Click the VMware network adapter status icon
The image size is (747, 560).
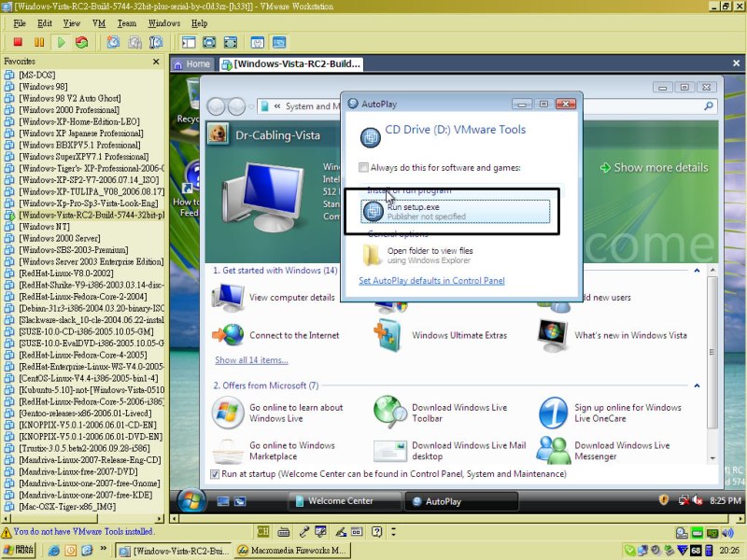click(x=712, y=533)
